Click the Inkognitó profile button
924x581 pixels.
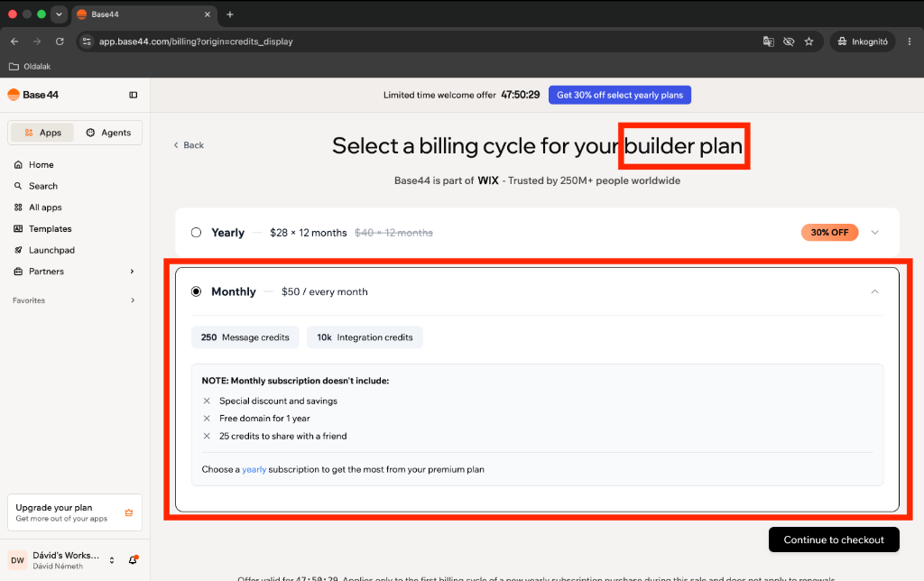coord(863,41)
